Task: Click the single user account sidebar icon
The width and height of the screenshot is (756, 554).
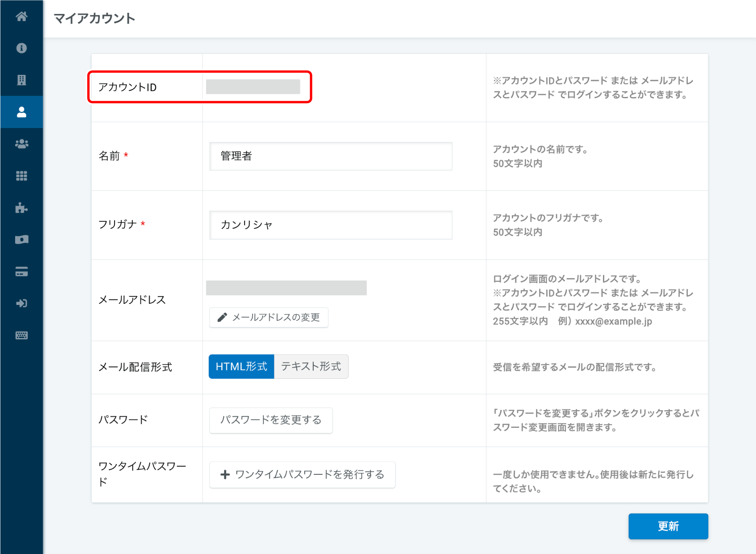Action: pos(21,112)
